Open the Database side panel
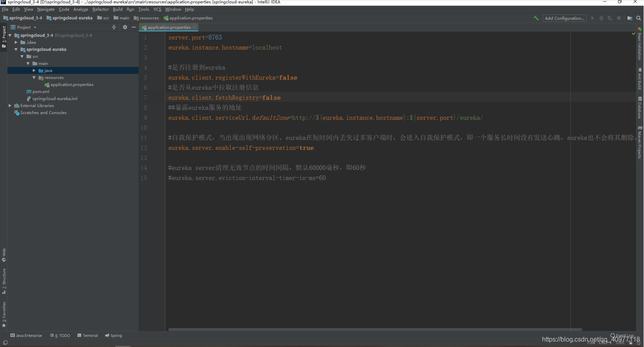 coord(640,107)
